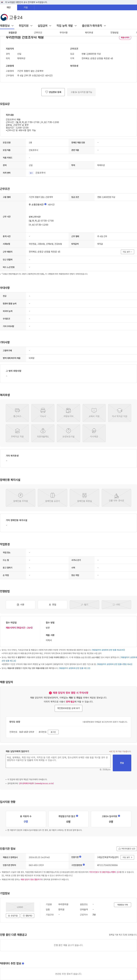
Task: Click the 기숙사 welfare icon
Action: point(43,413)
